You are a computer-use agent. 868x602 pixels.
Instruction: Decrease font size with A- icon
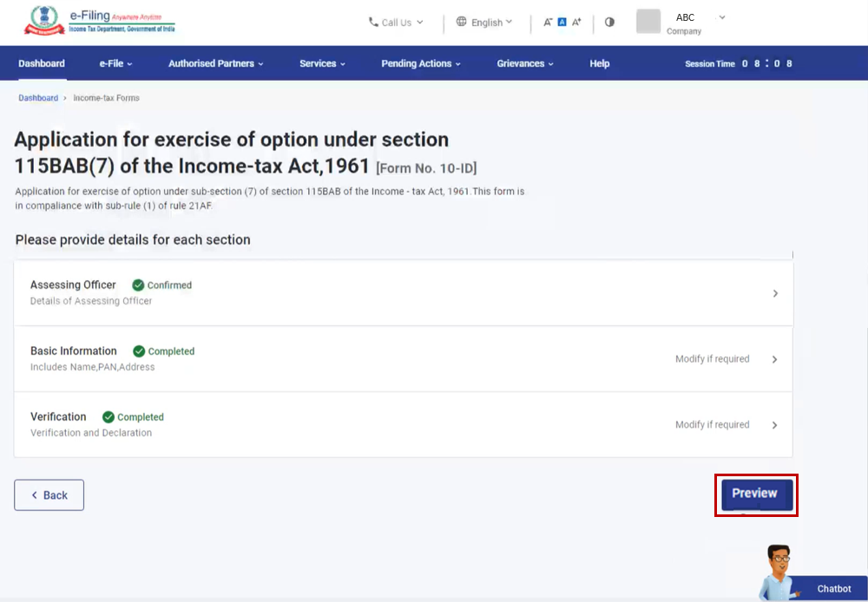point(548,23)
